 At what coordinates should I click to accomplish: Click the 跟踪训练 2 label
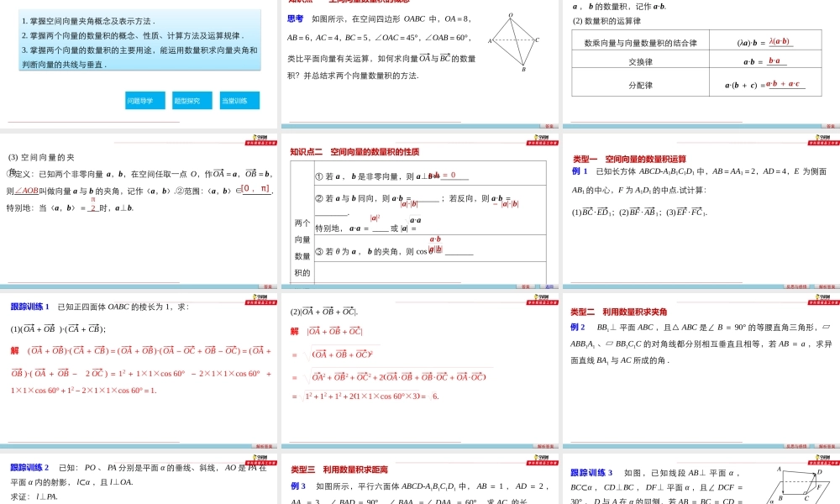click(x=30, y=468)
